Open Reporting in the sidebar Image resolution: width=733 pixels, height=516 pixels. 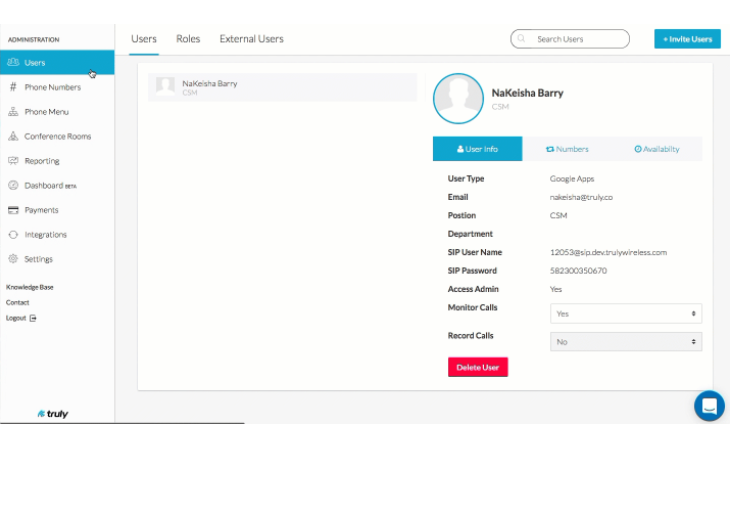click(x=57, y=161)
